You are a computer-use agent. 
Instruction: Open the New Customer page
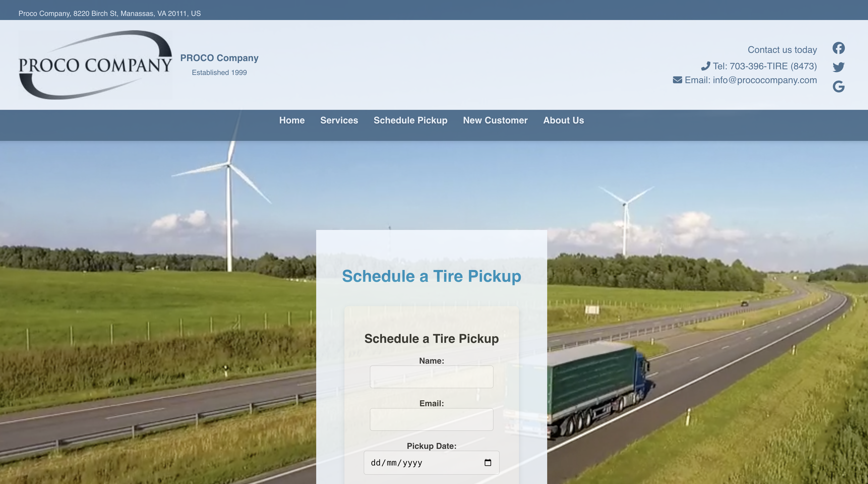[x=495, y=120]
